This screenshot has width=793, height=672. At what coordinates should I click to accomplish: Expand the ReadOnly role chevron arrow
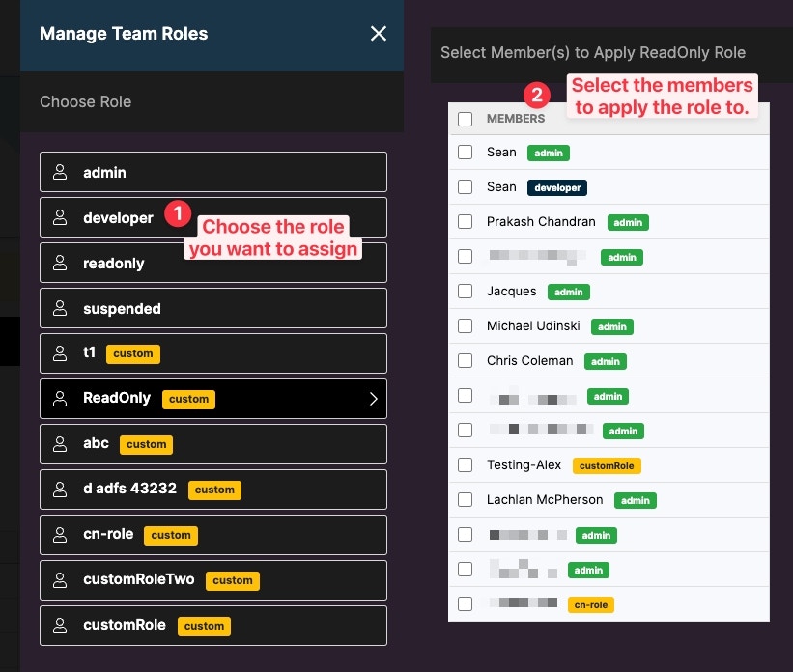[x=373, y=399]
